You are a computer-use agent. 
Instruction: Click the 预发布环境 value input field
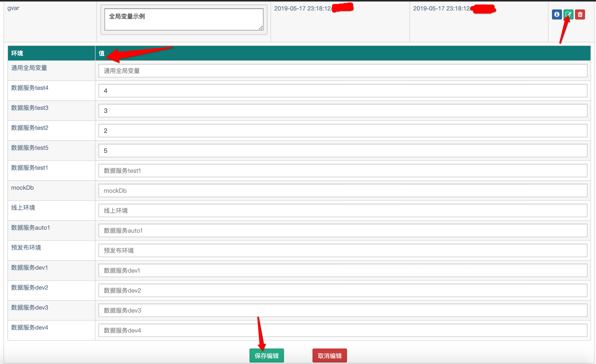343,250
